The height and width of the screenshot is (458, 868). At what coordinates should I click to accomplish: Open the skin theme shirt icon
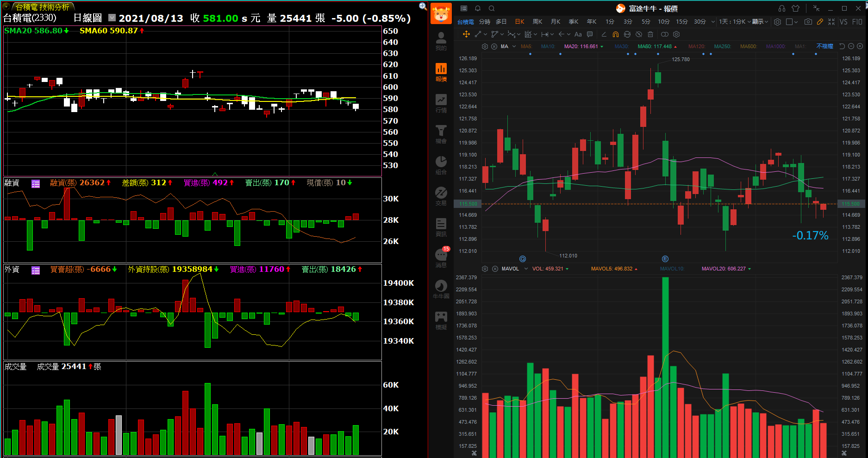(x=796, y=8)
